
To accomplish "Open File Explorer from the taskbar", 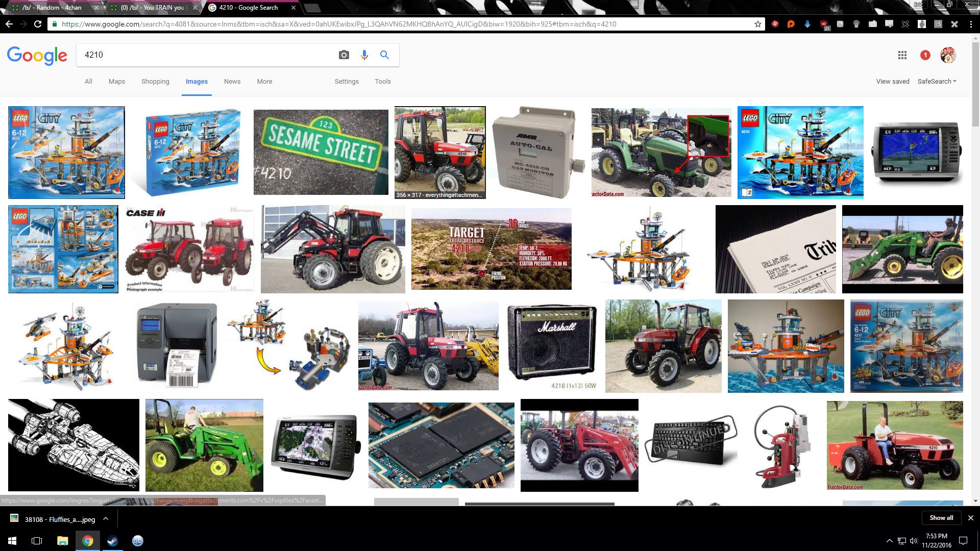I will (x=62, y=541).
